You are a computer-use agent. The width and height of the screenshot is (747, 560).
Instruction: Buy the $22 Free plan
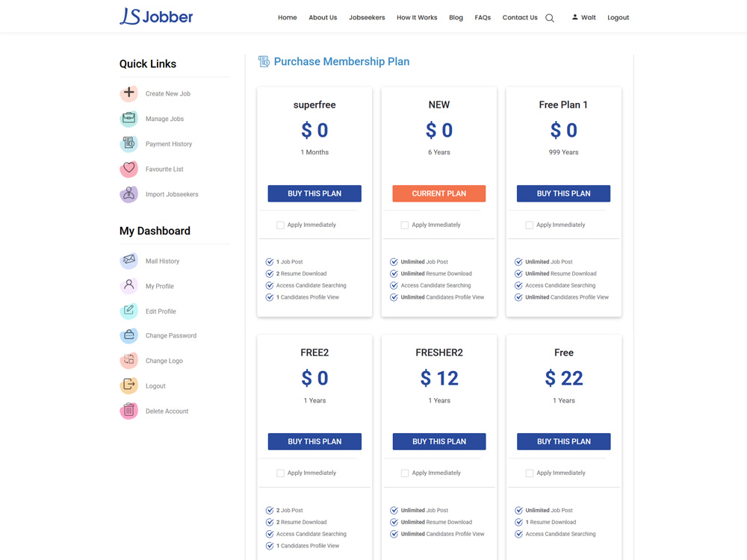click(563, 441)
